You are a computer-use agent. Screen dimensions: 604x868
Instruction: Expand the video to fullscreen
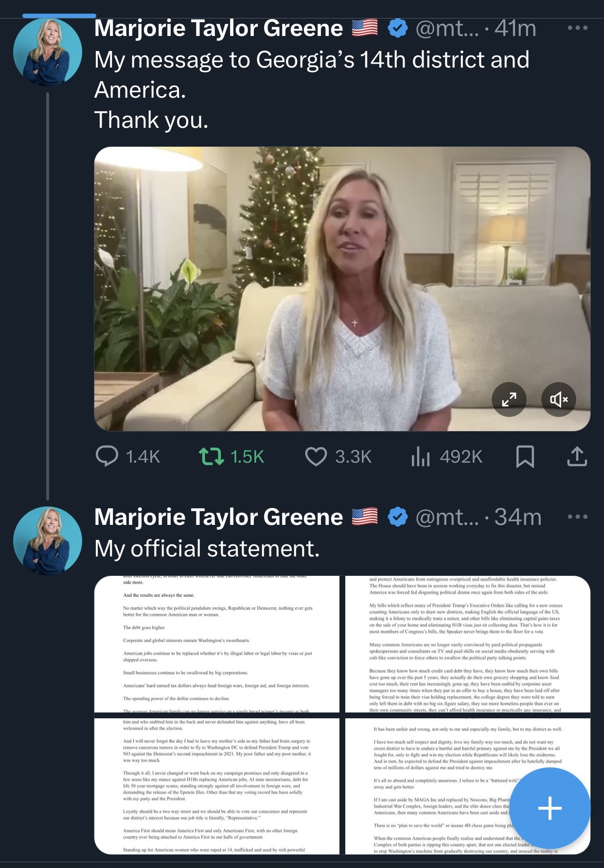pyautogui.click(x=509, y=399)
